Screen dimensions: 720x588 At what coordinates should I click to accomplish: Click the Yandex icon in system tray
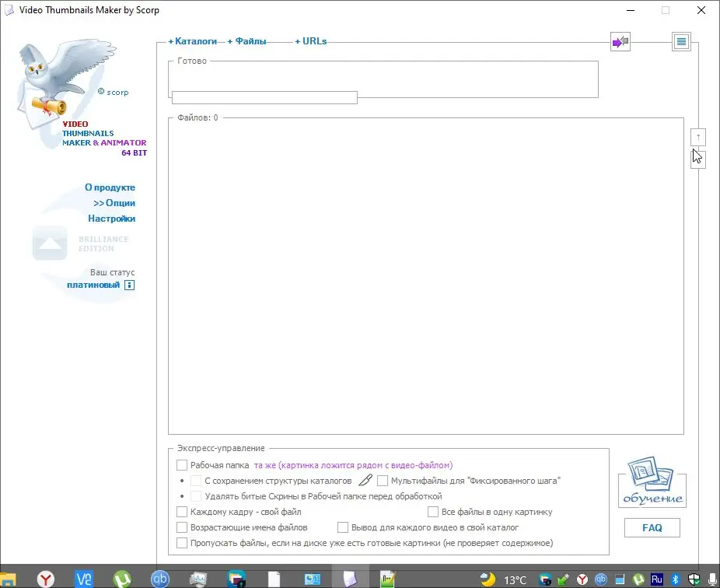pos(582,579)
